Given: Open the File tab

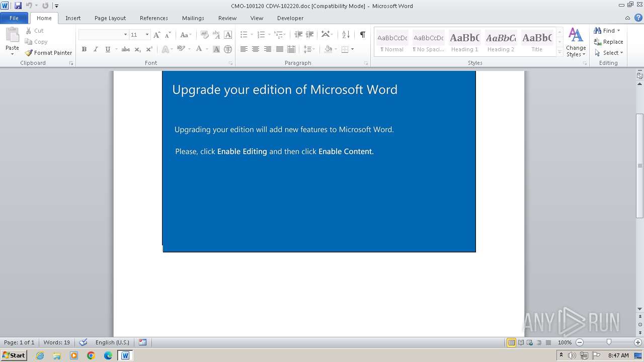Looking at the screenshot, I should pos(14,18).
